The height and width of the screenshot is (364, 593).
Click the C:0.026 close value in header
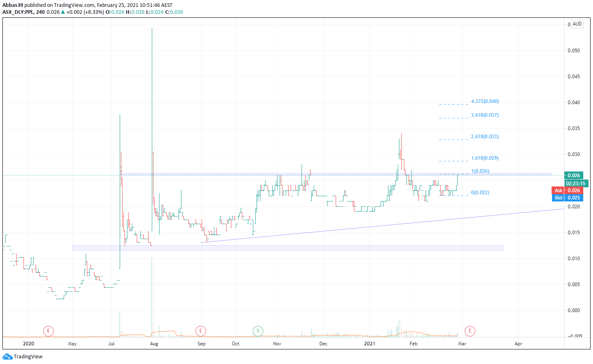click(174, 12)
